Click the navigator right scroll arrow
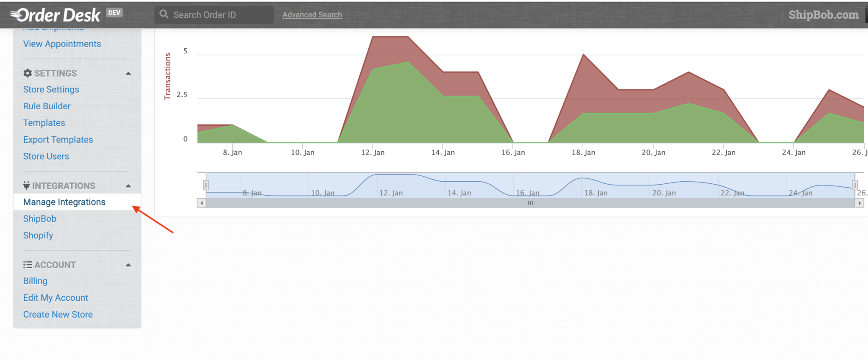 click(860, 203)
